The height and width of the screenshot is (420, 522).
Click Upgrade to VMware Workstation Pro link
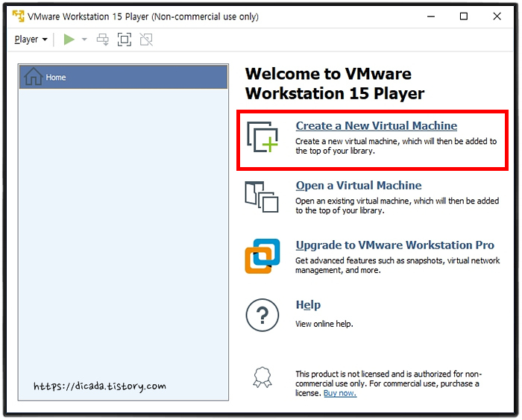(x=394, y=245)
